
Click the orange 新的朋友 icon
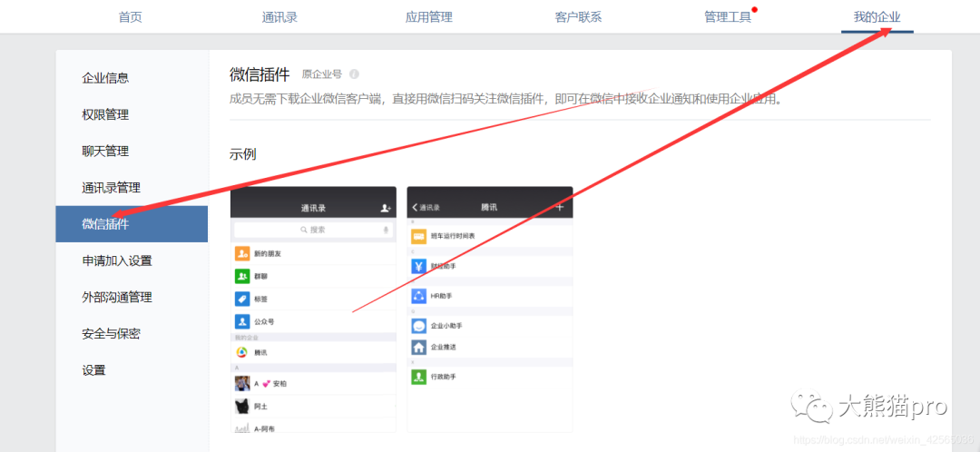tap(242, 253)
